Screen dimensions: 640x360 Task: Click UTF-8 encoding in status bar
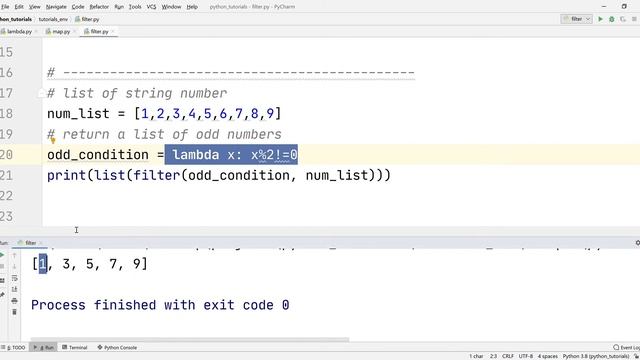pyautogui.click(x=526, y=356)
